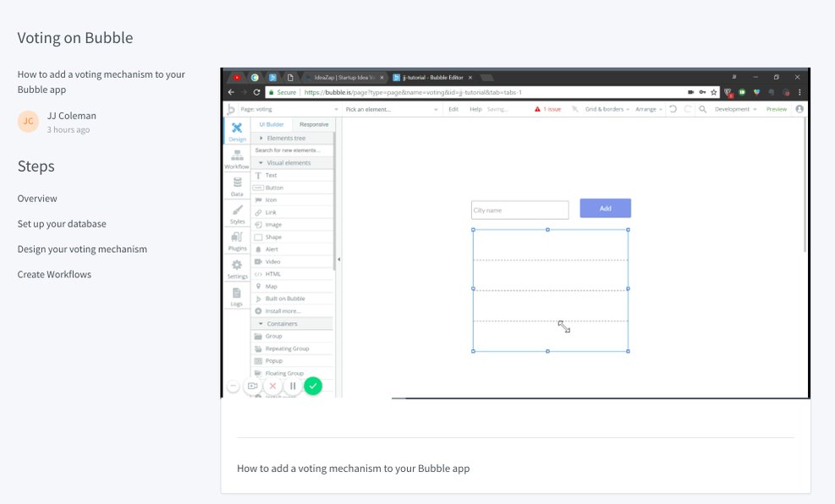Open the Page: voting dropdown
Screen dimensions: 835x504
pyautogui.click(x=289, y=109)
